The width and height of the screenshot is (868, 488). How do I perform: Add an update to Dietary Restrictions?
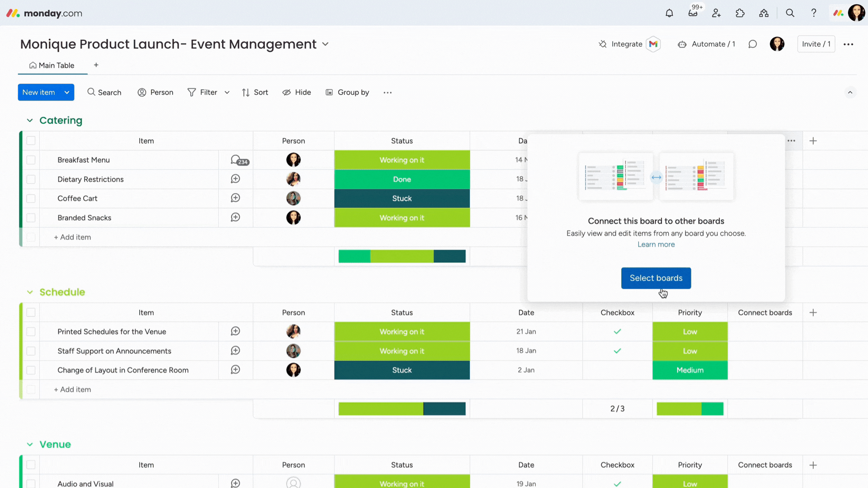click(x=236, y=179)
